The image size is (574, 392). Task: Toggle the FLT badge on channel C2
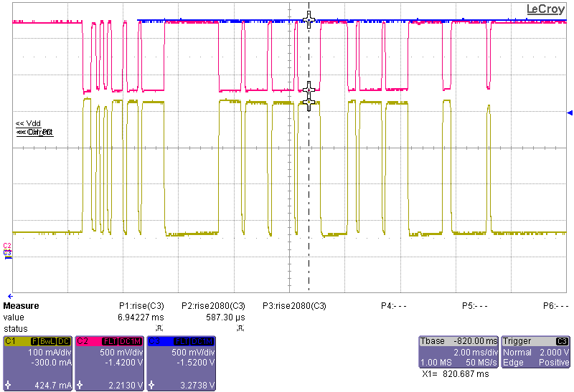(110, 341)
